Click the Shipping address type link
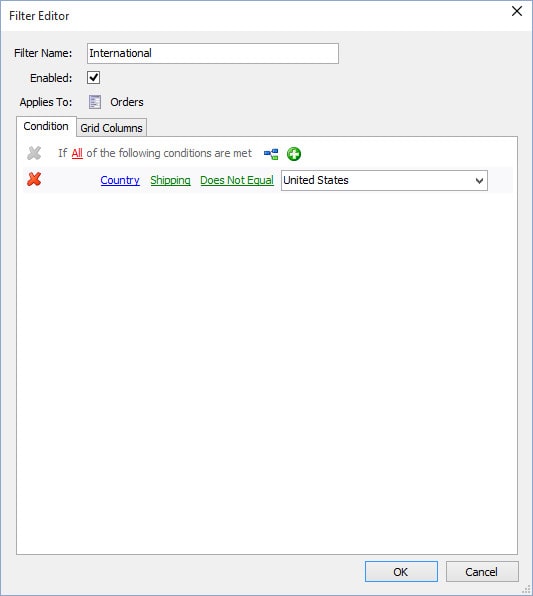This screenshot has width=533, height=596. point(170,180)
